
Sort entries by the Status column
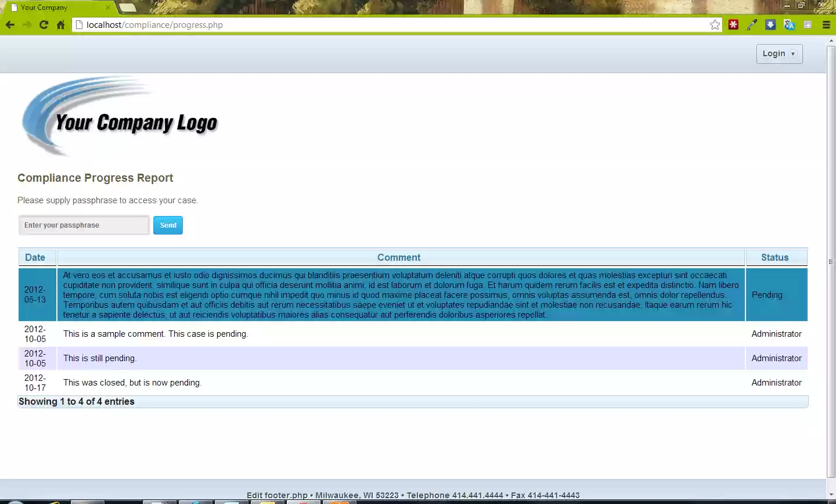774,257
